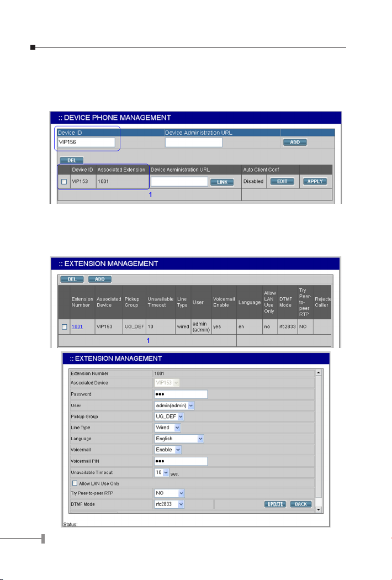Open the User dropdown showing admin(admin)
Viewport: 392px width, 580px height.
click(174, 405)
